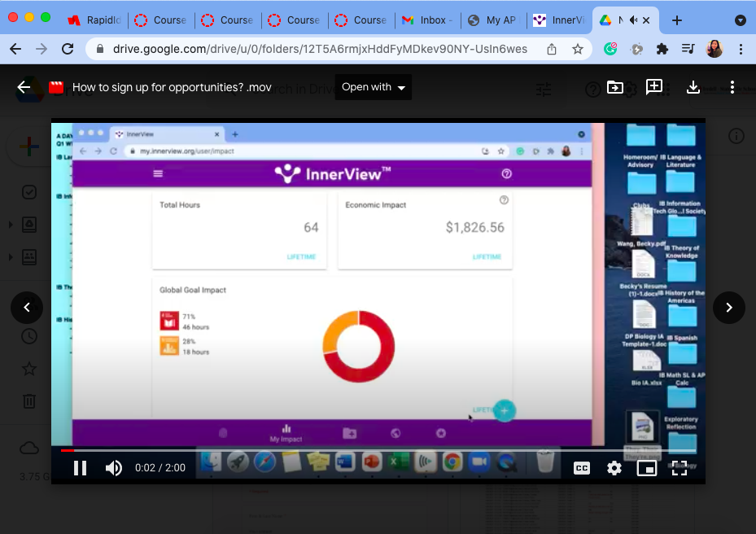Screen dimensions: 756x534
Task: Open the 'Open with' dropdown
Action: click(374, 87)
